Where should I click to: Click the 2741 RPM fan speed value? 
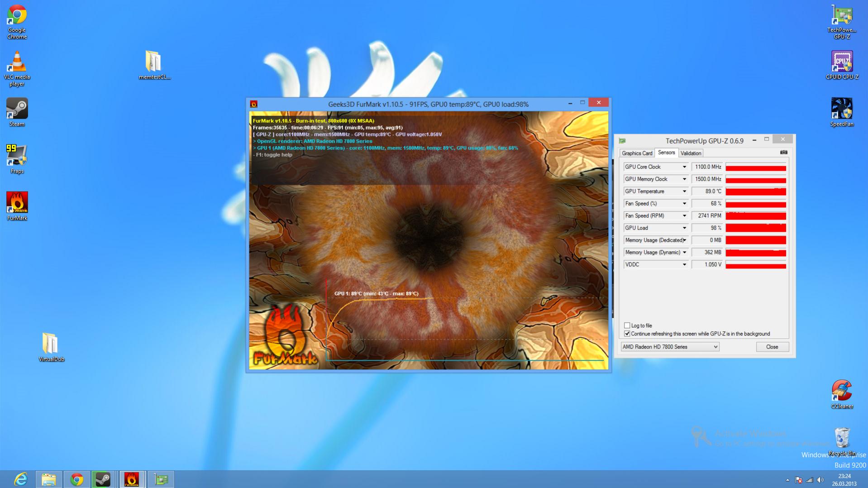point(707,216)
